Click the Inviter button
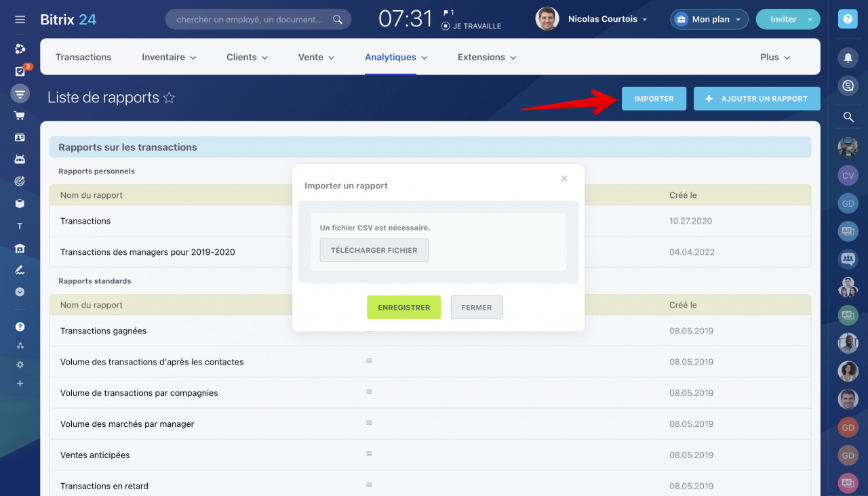The image size is (868, 496). tap(783, 20)
